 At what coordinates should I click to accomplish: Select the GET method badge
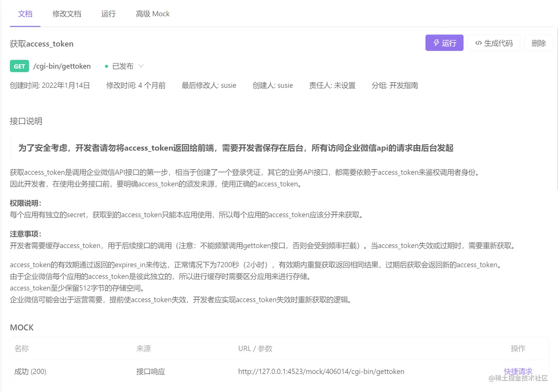click(19, 66)
